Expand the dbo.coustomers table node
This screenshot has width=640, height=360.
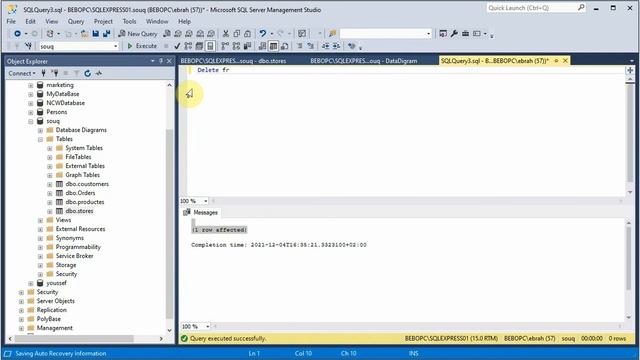tap(49, 184)
